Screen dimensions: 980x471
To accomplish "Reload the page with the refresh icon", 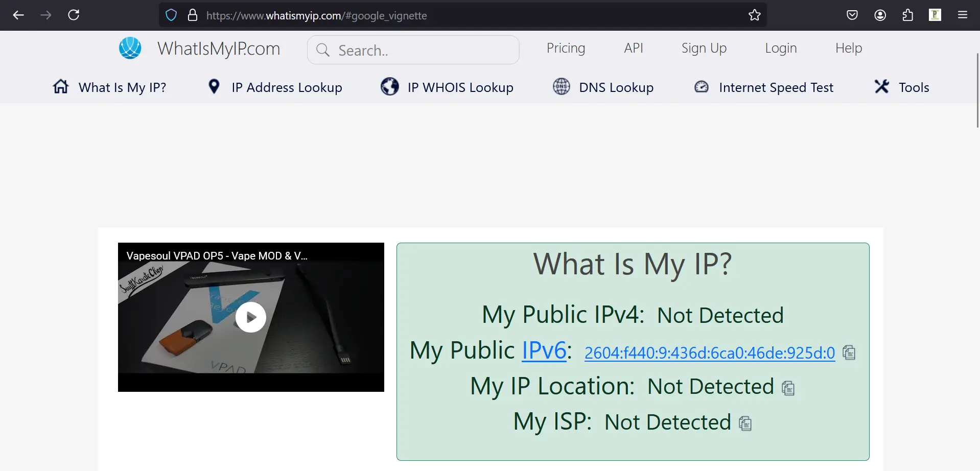I will click(74, 15).
